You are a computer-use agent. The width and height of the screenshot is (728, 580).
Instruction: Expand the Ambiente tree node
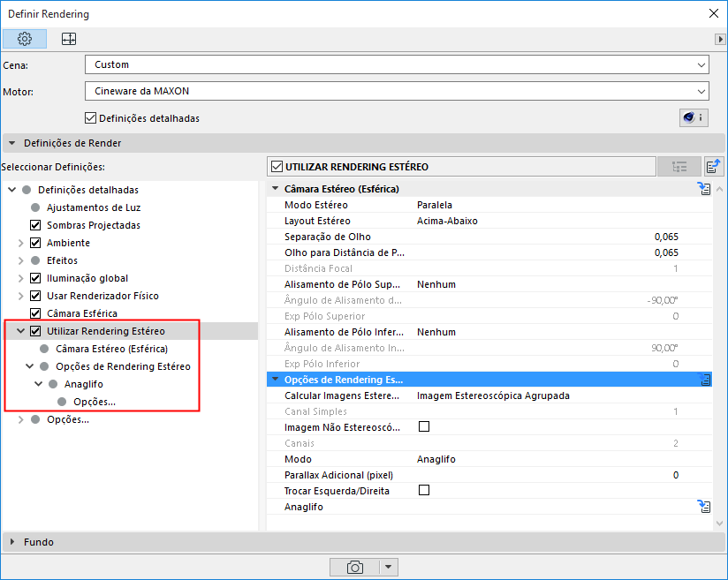pyautogui.click(x=21, y=243)
